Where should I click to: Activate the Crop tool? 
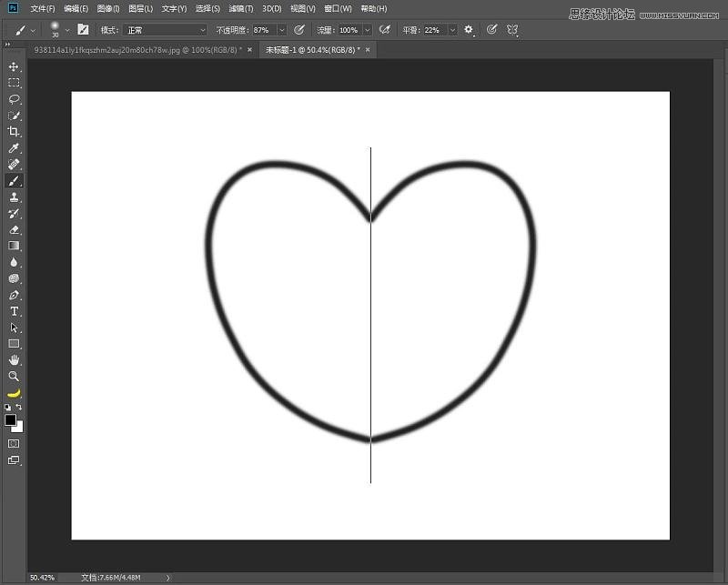14,131
